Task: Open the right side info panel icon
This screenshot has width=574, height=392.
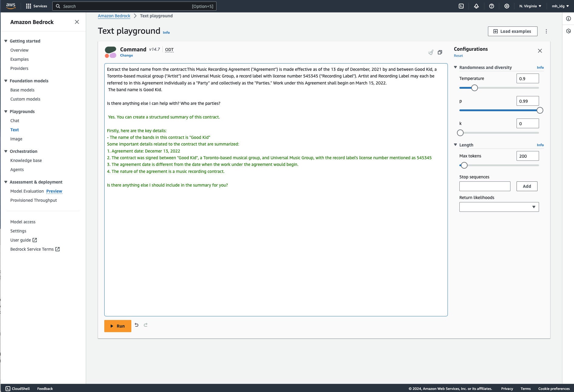Action: click(569, 19)
